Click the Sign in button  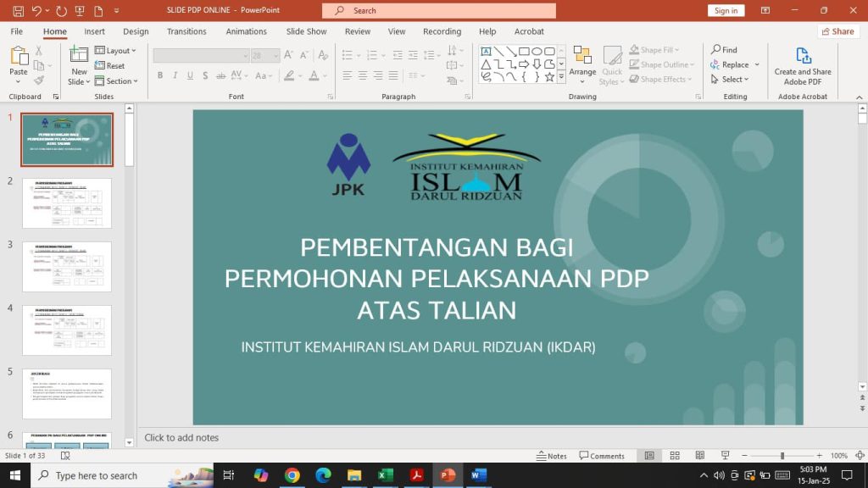(x=726, y=10)
